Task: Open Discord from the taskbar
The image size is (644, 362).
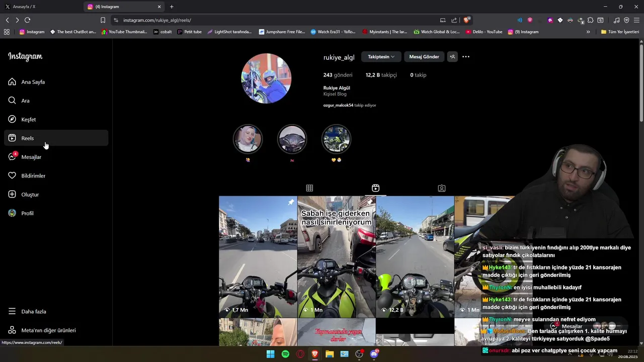Action: (x=374, y=354)
